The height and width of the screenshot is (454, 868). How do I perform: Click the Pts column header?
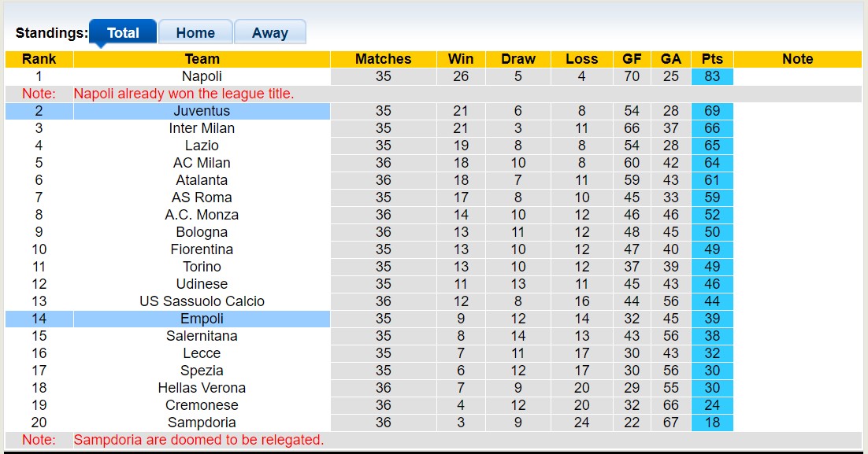711,59
